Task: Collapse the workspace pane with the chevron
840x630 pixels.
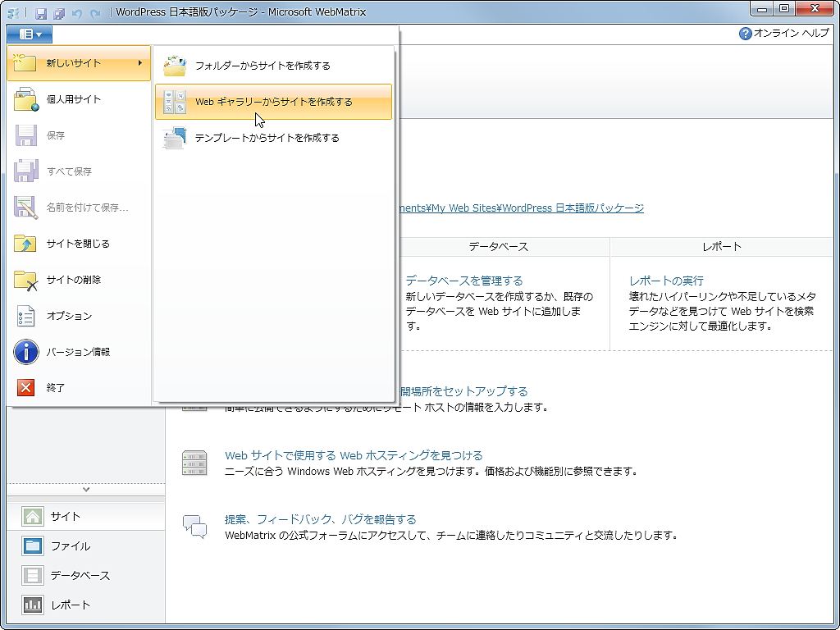Action: coord(86,490)
